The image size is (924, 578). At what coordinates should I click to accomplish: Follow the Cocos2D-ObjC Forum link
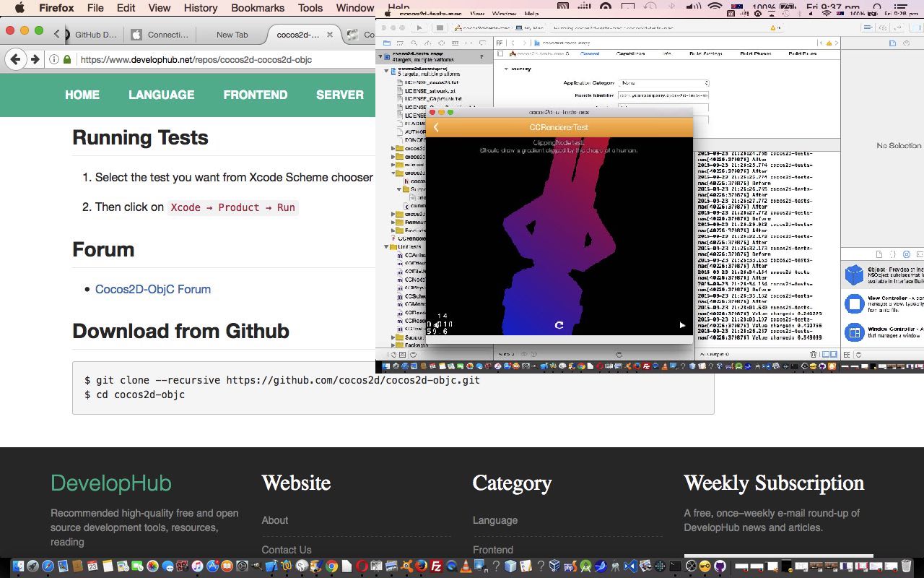coord(153,289)
